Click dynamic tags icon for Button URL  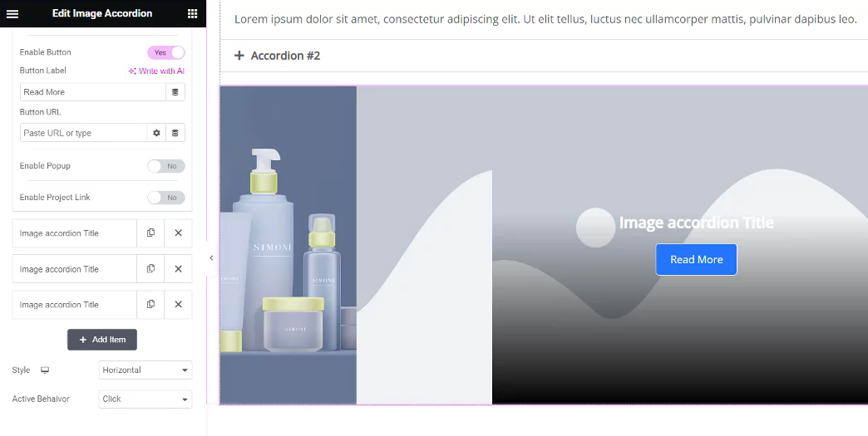click(175, 133)
